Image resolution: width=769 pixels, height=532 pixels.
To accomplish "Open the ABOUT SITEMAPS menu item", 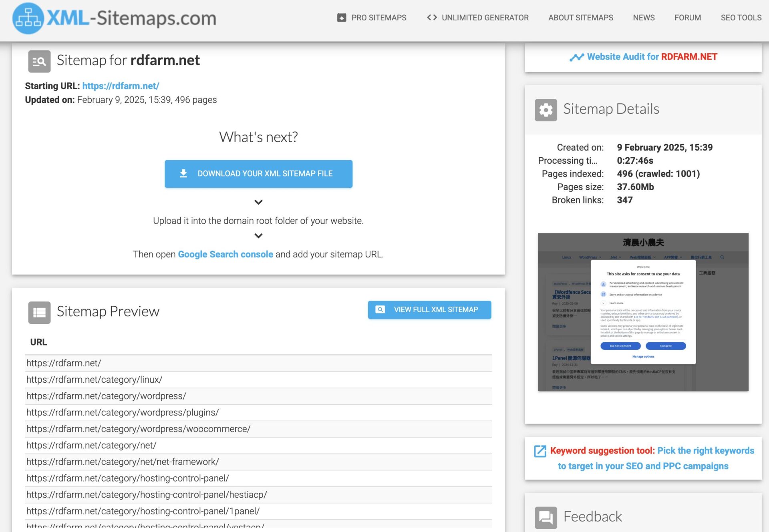I will (580, 18).
